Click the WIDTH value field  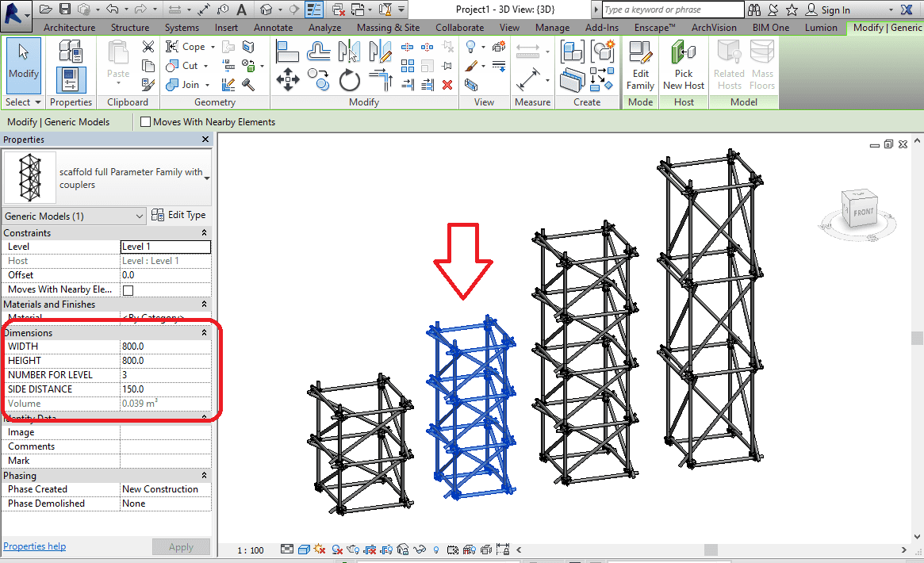tap(165, 347)
